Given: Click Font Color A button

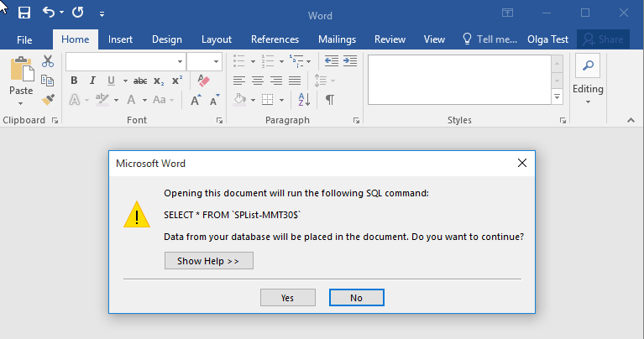Looking at the screenshot, I should tap(131, 99).
